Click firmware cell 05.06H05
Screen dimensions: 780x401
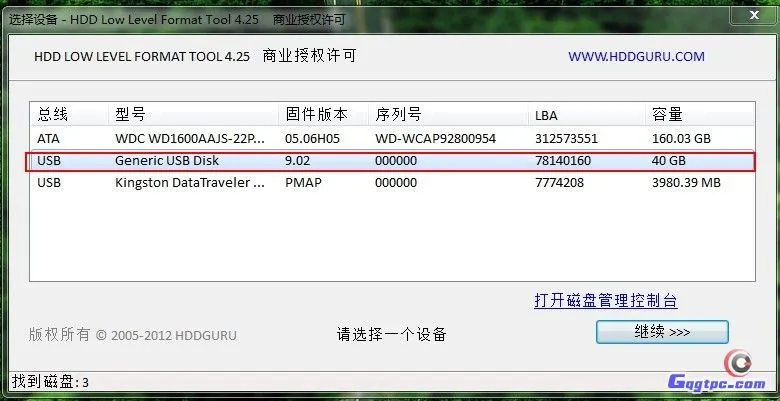(x=312, y=139)
